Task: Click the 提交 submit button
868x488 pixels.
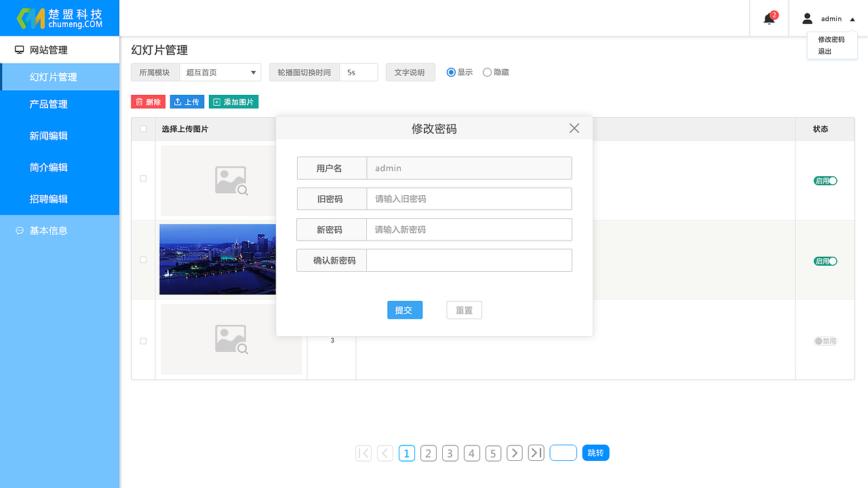Action: click(x=405, y=310)
